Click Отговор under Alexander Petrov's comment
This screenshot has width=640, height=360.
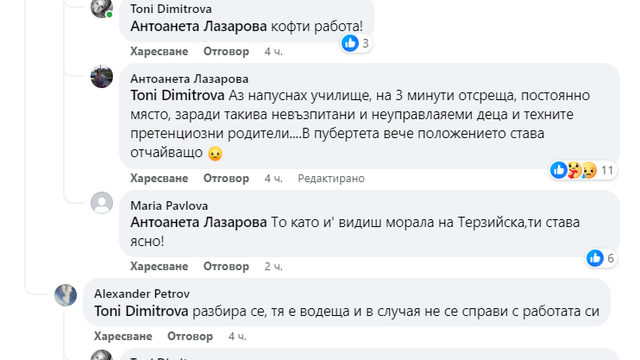tap(190, 336)
